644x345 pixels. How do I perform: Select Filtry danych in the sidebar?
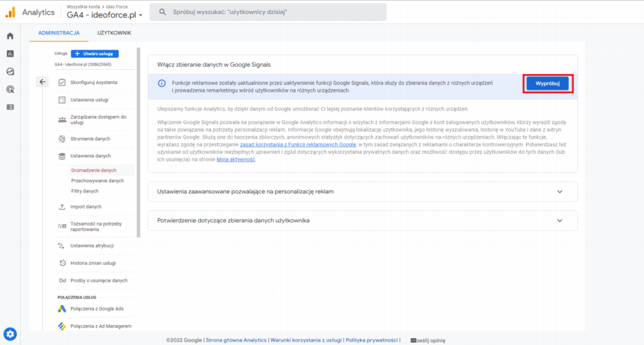(85, 191)
